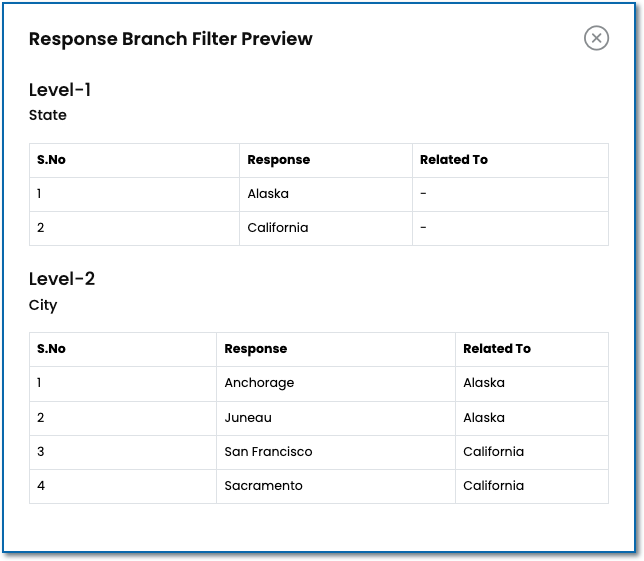Select the California response in Level-1 table

point(278,228)
